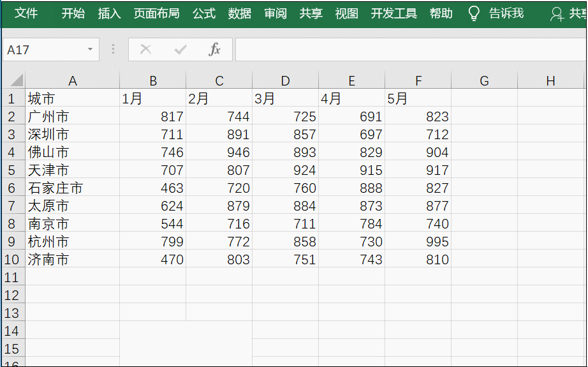Click cell with value 924

tap(285, 170)
